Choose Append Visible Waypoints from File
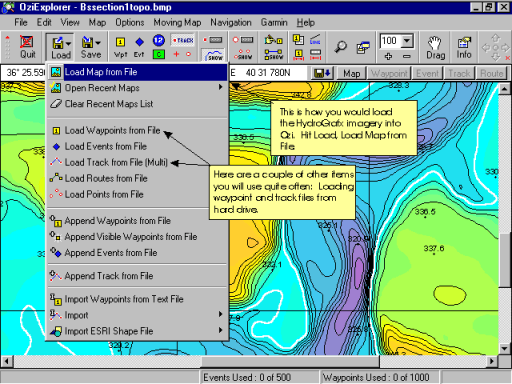This screenshot has width=512, height=384. (x=138, y=237)
